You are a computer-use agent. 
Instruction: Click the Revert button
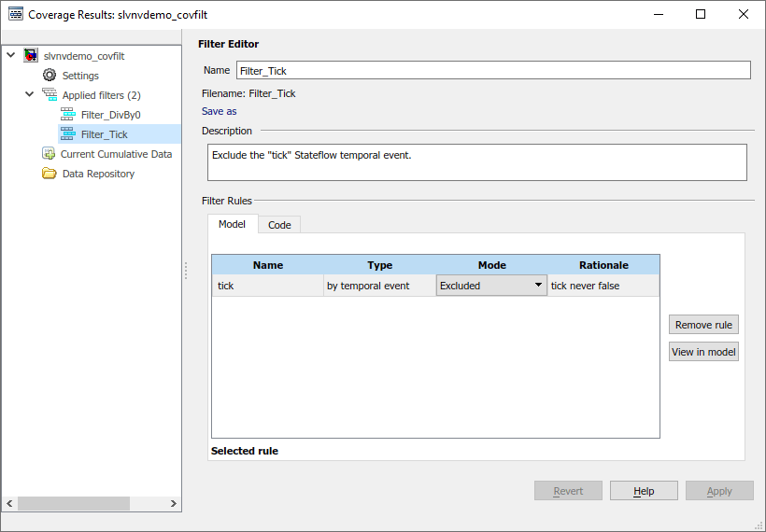click(568, 491)
